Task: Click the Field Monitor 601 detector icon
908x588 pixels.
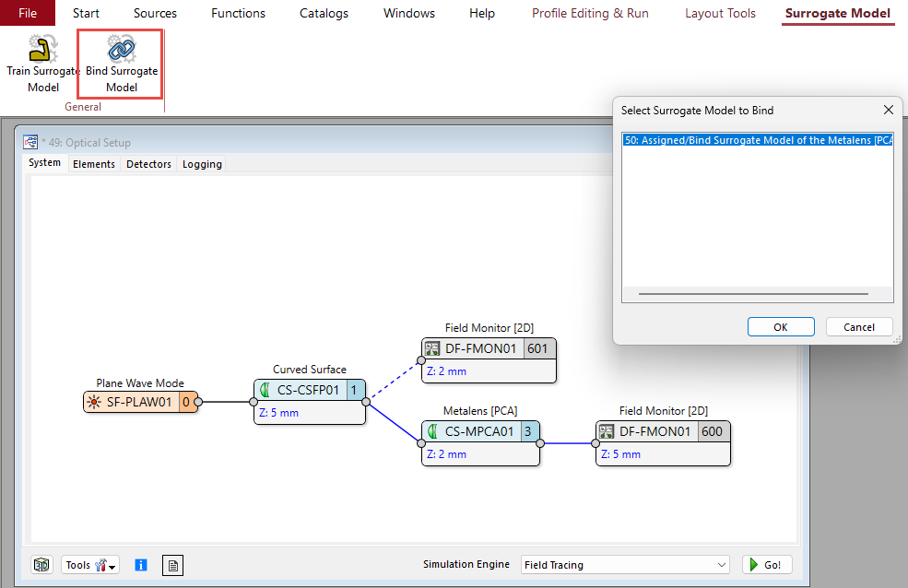Action: click(x=432, y=348)
